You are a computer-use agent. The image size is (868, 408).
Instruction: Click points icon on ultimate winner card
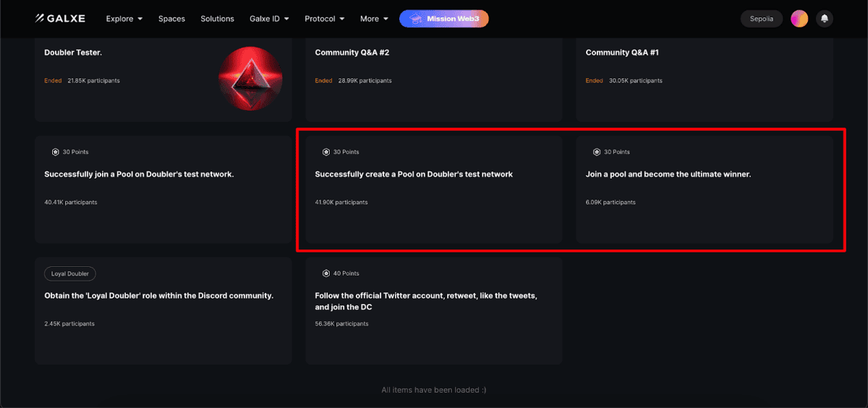(596, 152)
